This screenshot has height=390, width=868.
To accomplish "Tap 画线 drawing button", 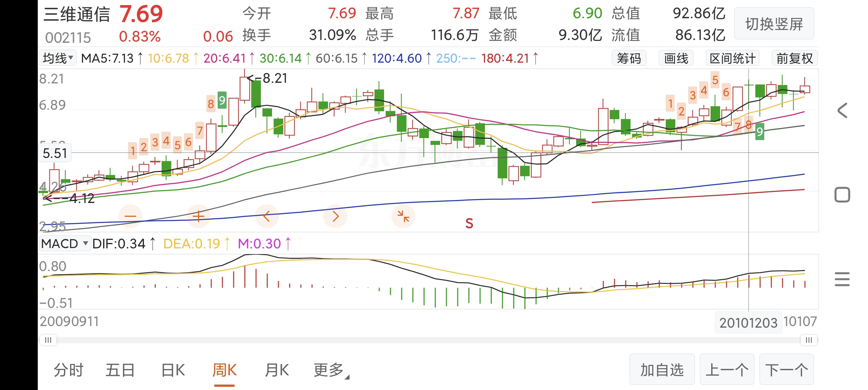I will click(x=676, y=58).
